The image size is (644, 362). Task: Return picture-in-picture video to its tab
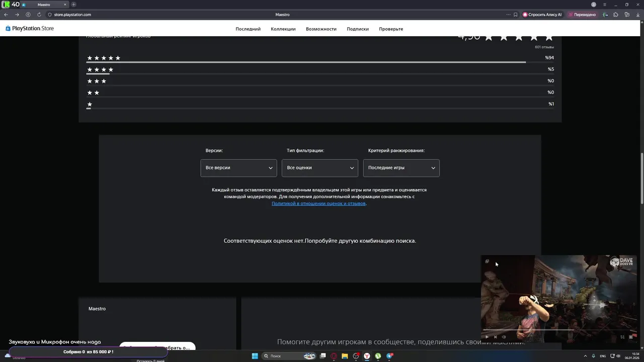point(487,261)
